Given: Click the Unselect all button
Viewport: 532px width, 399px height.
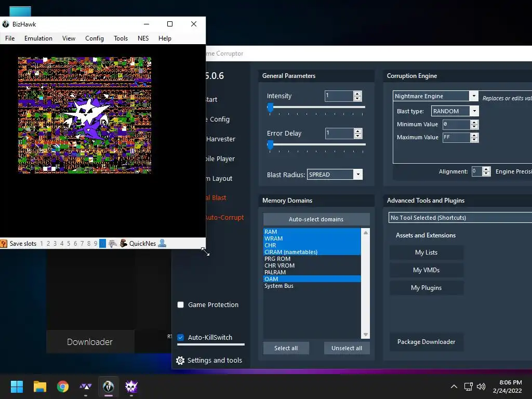Looking at the screenshot, I should click(347, 348).
